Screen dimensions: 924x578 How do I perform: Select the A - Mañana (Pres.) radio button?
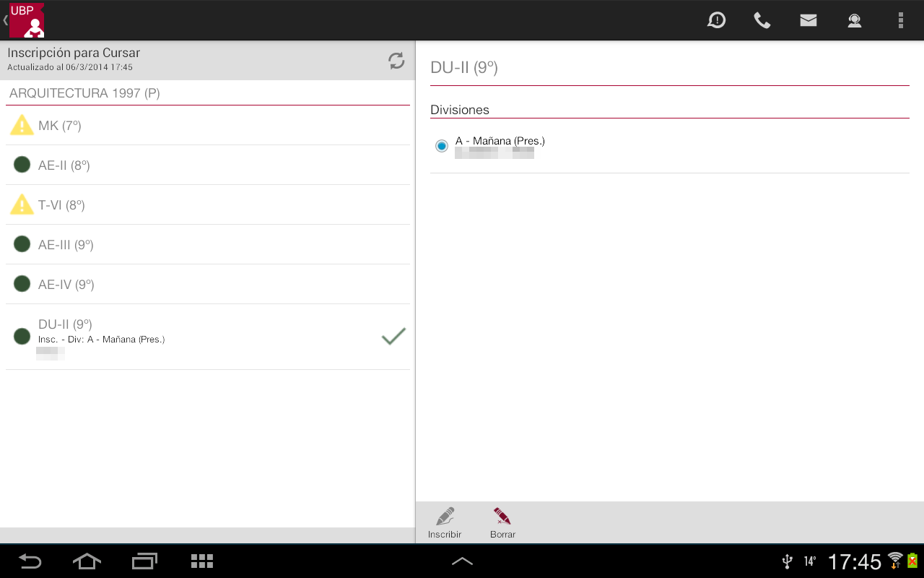(442, 146)
